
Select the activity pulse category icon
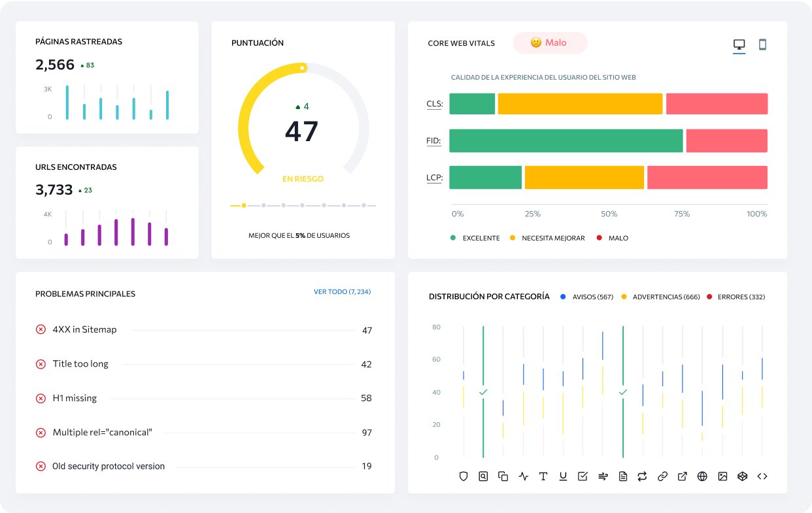coord(523,476)
